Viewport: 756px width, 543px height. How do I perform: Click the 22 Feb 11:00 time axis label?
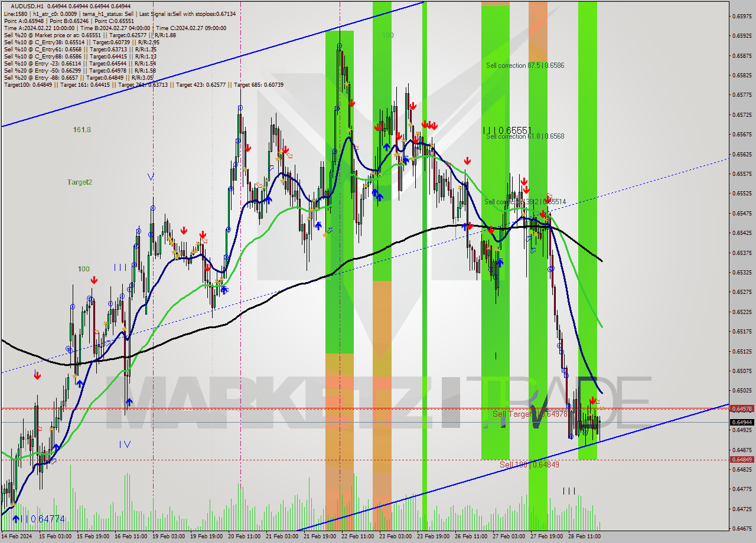(x=357, y=537)
